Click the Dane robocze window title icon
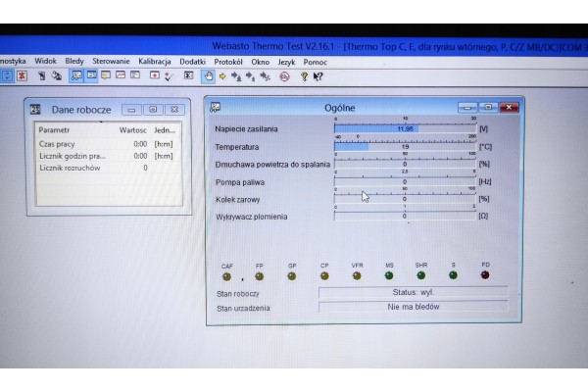 (x=35, y=109)
